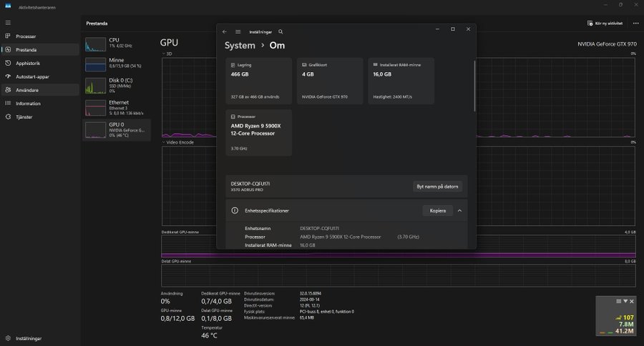The height and width of the screenshot is (346, 644).
Task: Open Task Manager Inställningar gear icon
Action: click(8, 338)
